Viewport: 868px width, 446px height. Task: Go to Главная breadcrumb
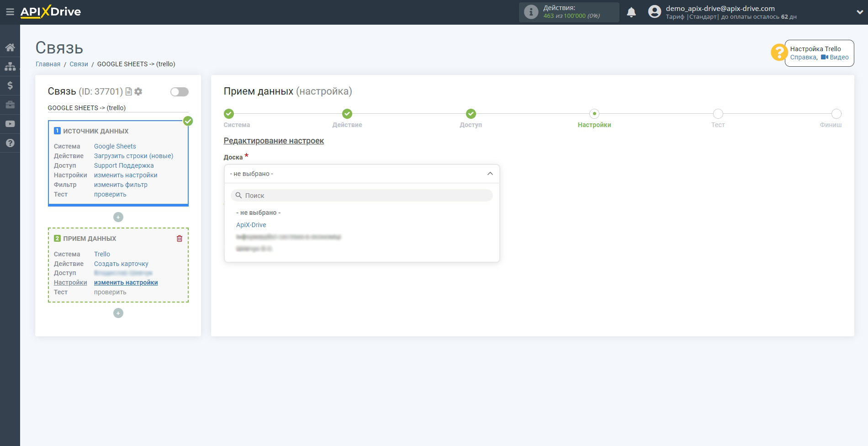48,64
